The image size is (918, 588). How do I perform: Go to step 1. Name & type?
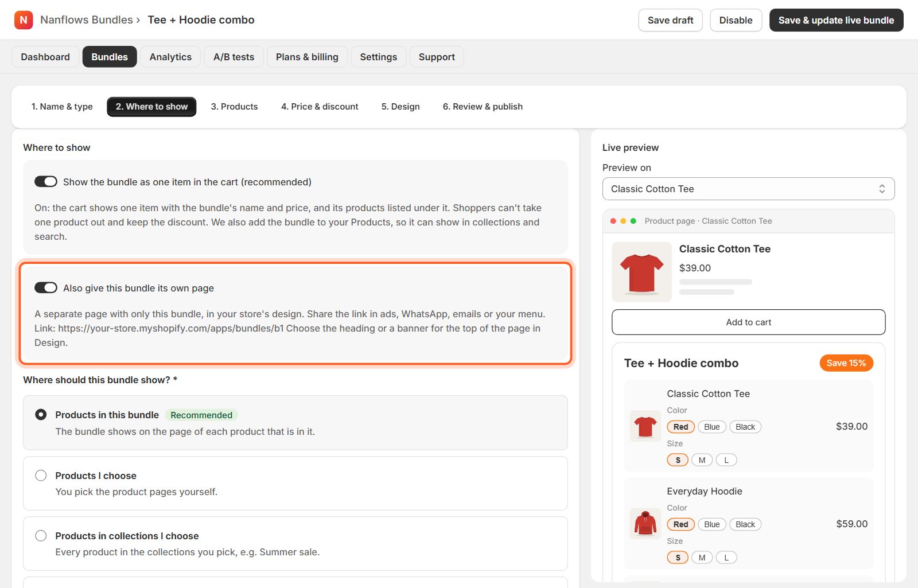click(x=62, y=107)
